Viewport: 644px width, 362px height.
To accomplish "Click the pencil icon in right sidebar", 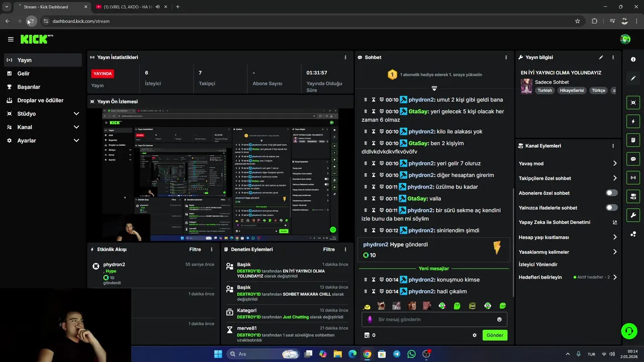I will [633, 78].
